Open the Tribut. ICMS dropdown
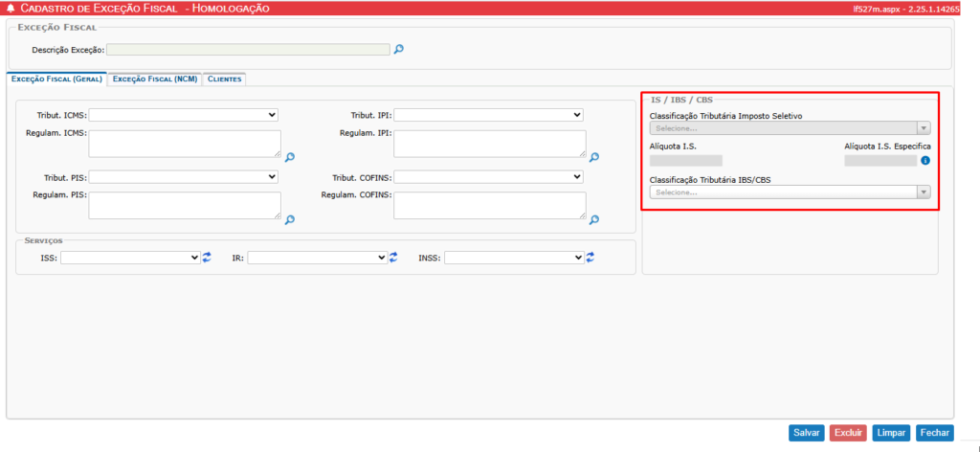 coord(184,115)
